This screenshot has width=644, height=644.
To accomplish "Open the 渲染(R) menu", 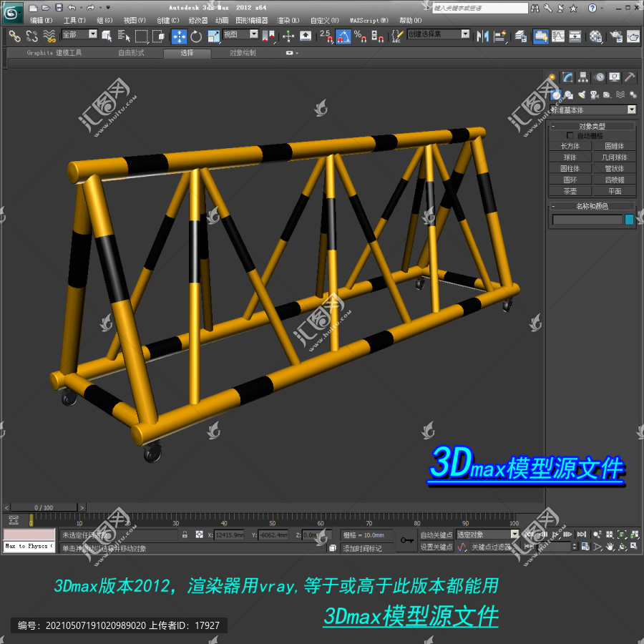I will (288, 20).
